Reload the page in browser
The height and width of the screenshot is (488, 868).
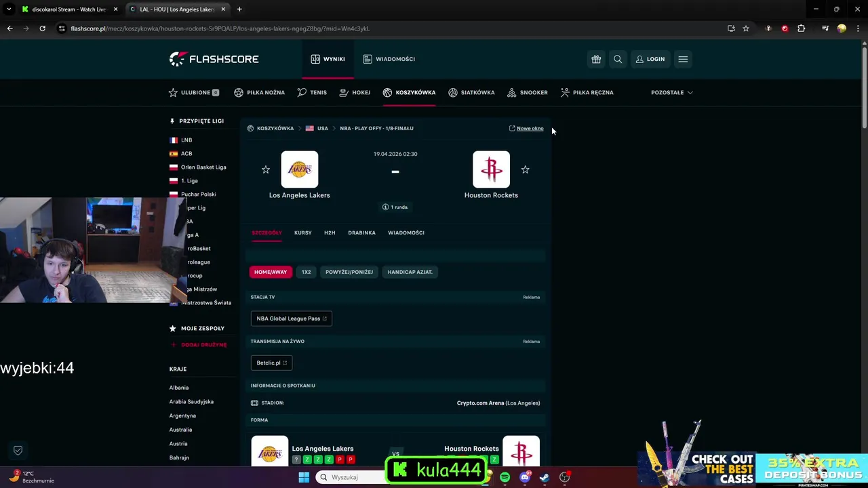(42, 28)
